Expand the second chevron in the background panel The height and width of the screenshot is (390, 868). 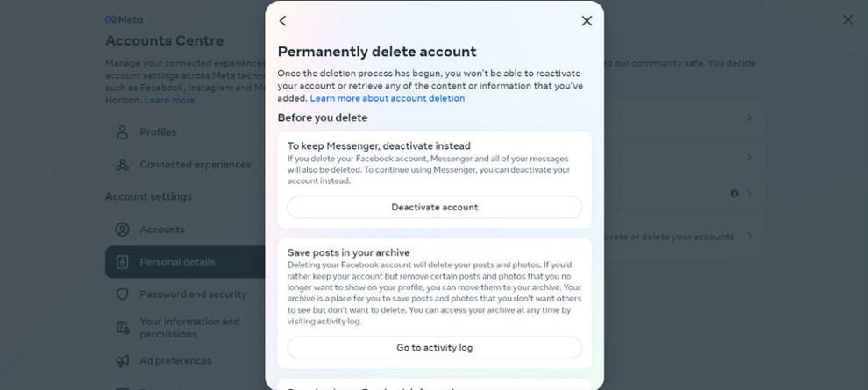(x=750, y=157)
